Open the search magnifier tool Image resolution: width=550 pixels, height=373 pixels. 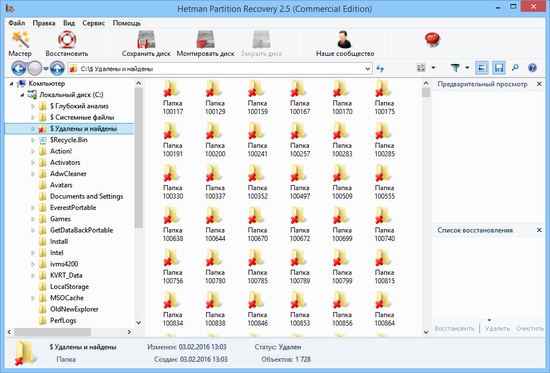515,68
